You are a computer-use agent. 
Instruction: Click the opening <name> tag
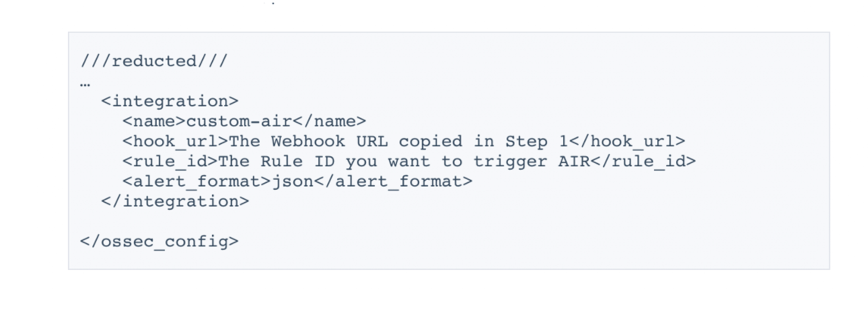click(154, 122)
